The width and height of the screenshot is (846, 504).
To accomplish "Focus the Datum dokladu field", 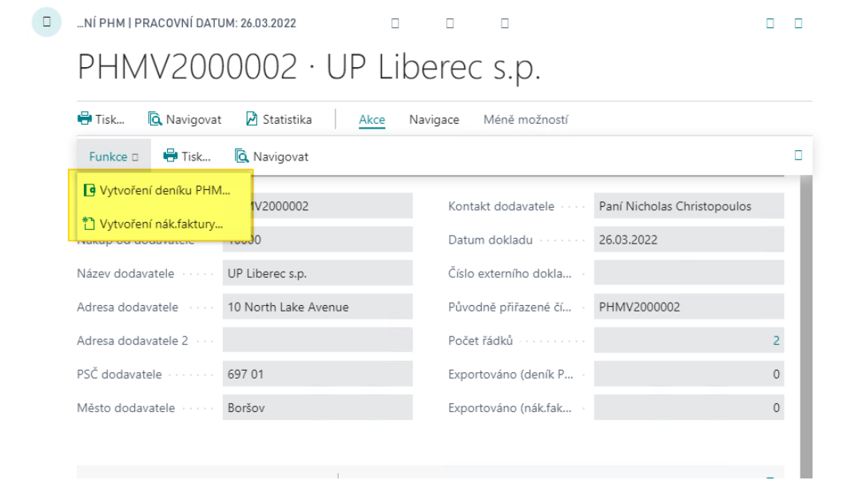I will [688, 240].
